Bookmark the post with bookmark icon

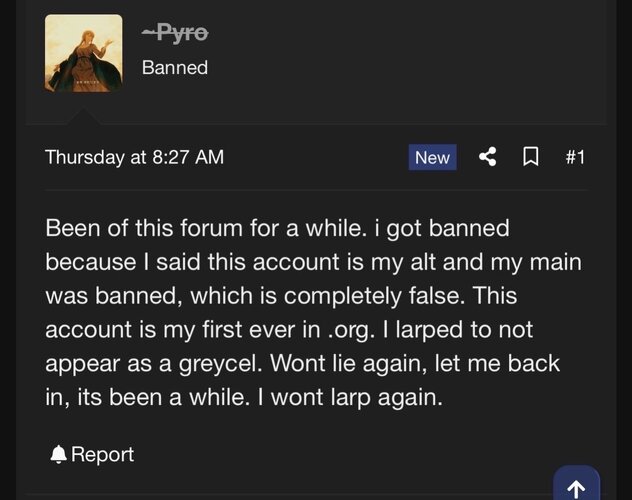click(531, 157)
